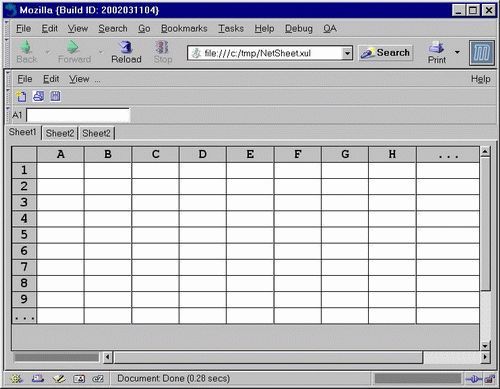The image size is (500, 389).
Task: Open the browser Edit menu
Action: (49, 29)
